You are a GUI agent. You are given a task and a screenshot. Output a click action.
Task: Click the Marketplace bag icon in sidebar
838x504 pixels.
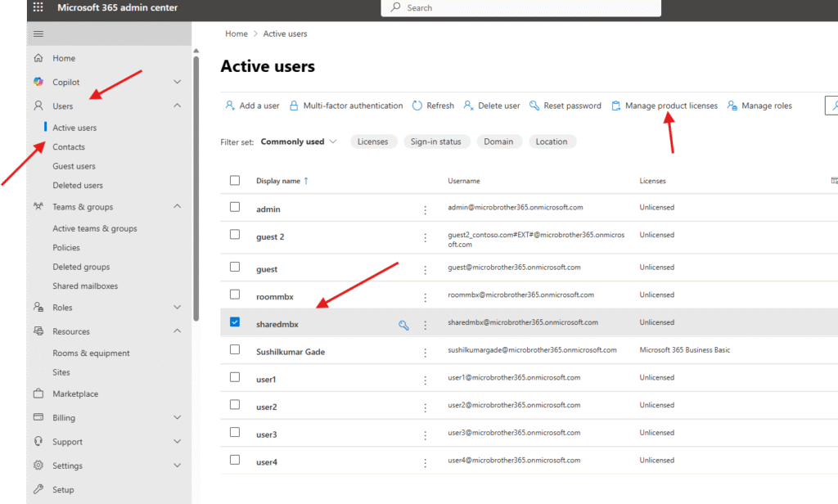[38, 394]
